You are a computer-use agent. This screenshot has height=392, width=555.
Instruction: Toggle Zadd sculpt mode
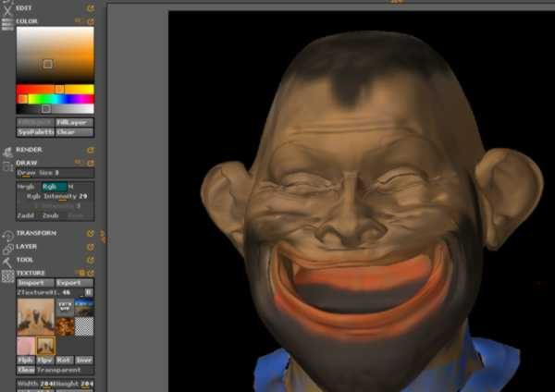[x=26, y=214]
